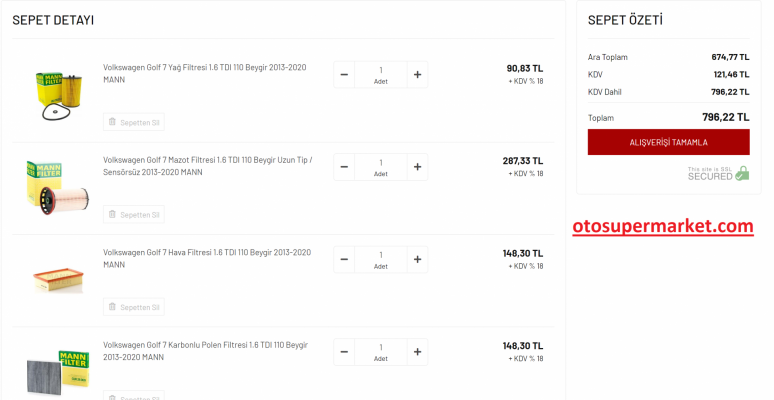774x400 pixels.
Task: Decrease Mazot Filtresi quantity with minus icon
Action: [x=344, y=167]
